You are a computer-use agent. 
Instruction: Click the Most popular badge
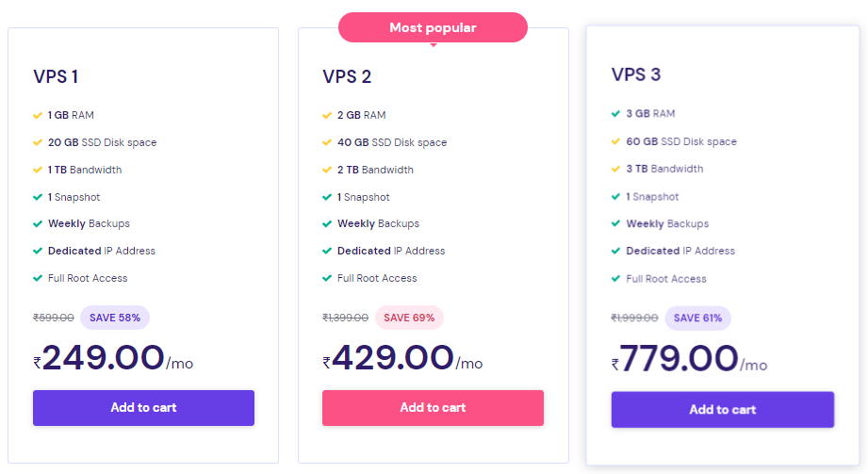click(433, 27)
